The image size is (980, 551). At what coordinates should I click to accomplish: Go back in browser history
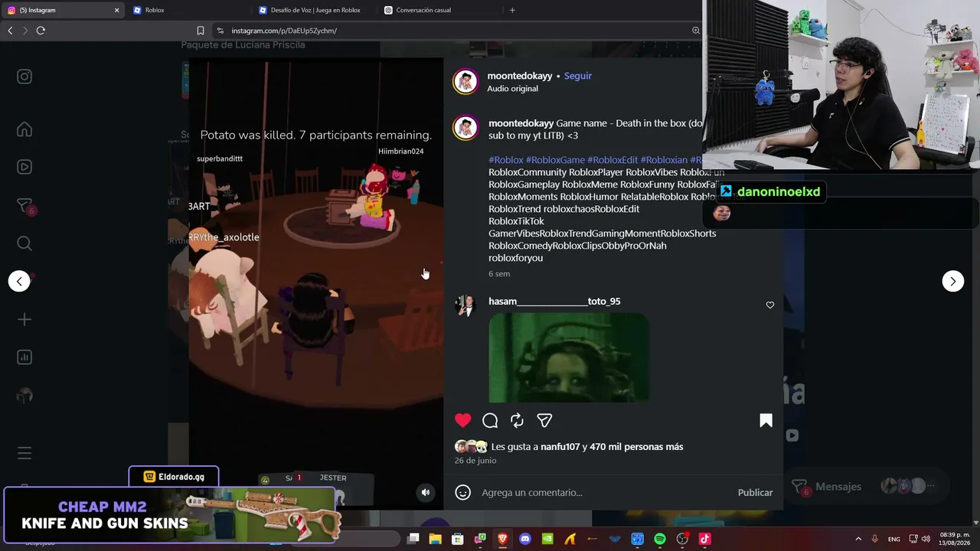coord(10,31)
